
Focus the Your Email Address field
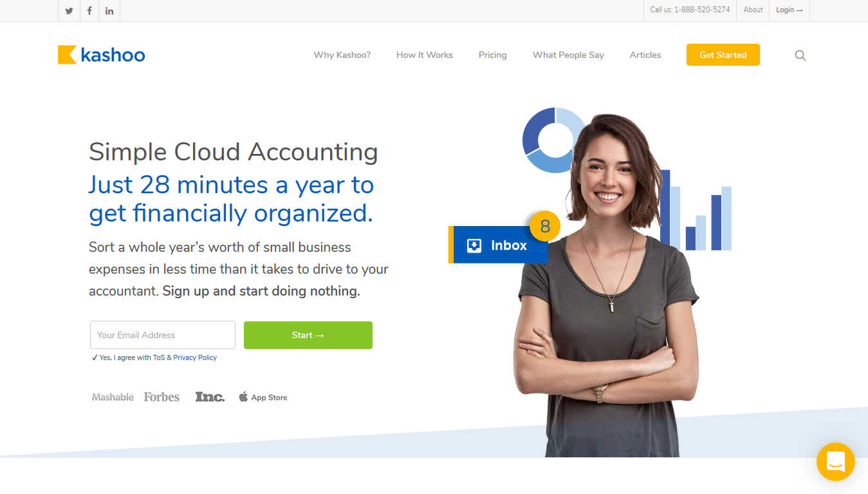pyautogui.click(x=163, y=335)
